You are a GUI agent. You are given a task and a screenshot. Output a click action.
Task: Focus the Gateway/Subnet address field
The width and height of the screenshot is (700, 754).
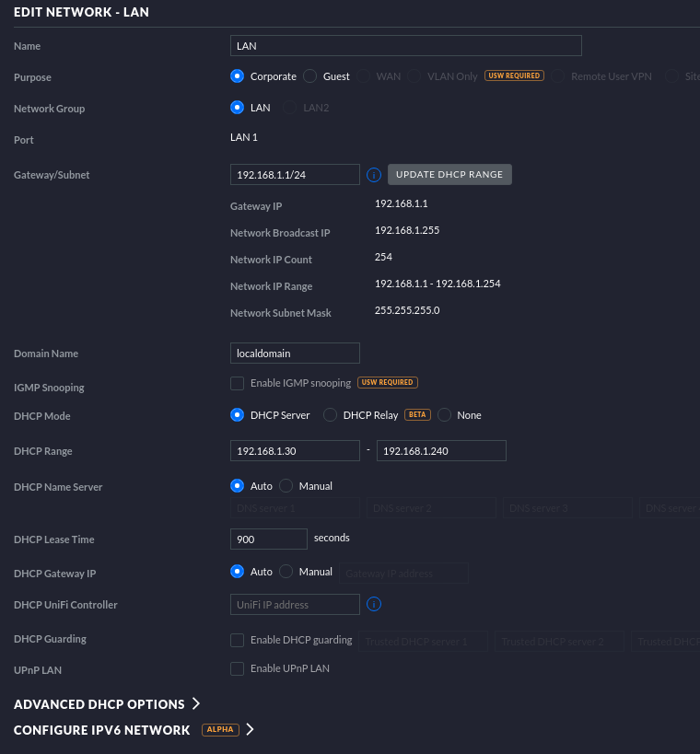point(295,175)
